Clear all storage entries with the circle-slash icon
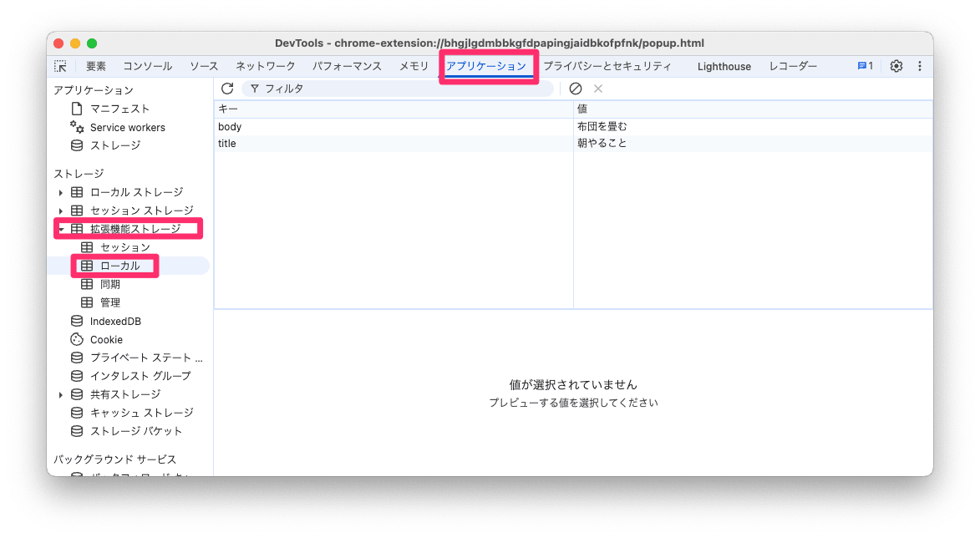Image resolution: width=980 pixels, height=538 pixels. (x=576, y=89)
